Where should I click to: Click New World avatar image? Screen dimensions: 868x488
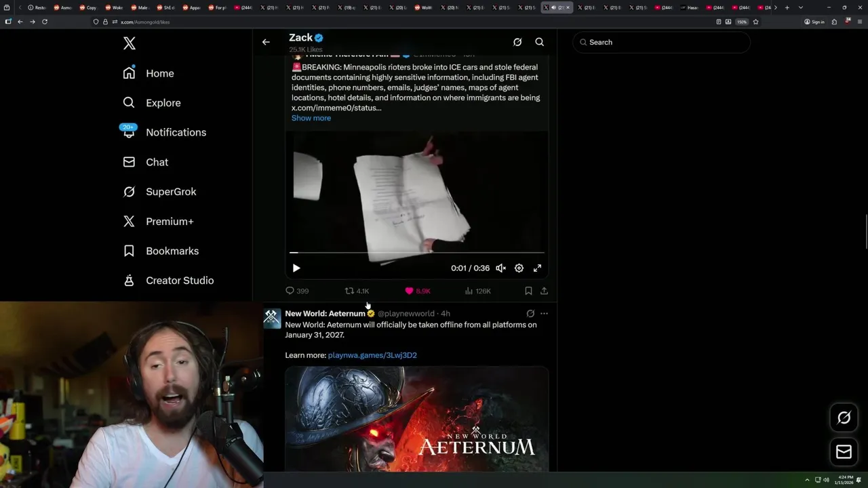click(272, 318)
